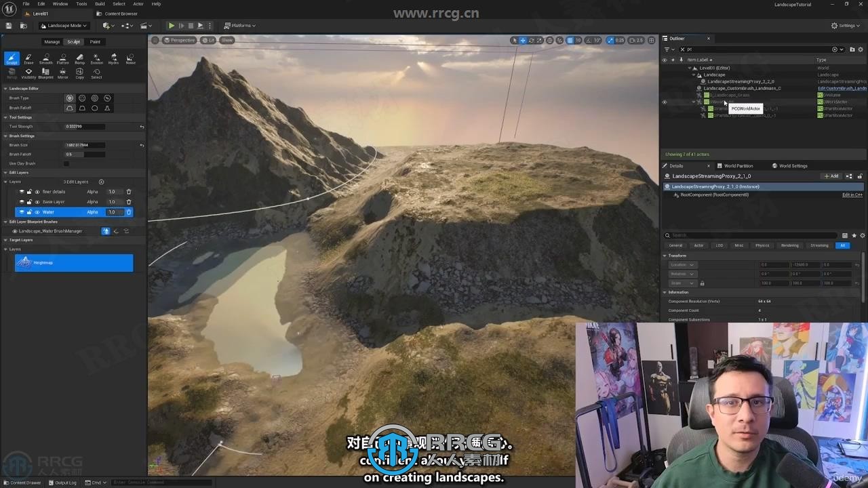The width and height of the screenshot is (868, 488).
Task: Click the Stop simulation button
Action: (x=191, y=26)
